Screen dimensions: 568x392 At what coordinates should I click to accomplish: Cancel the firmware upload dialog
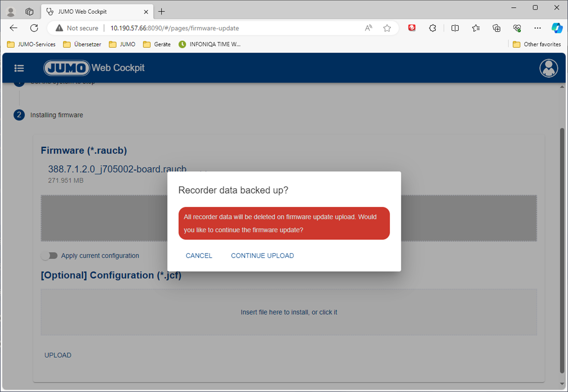click(x=199, y=256)
